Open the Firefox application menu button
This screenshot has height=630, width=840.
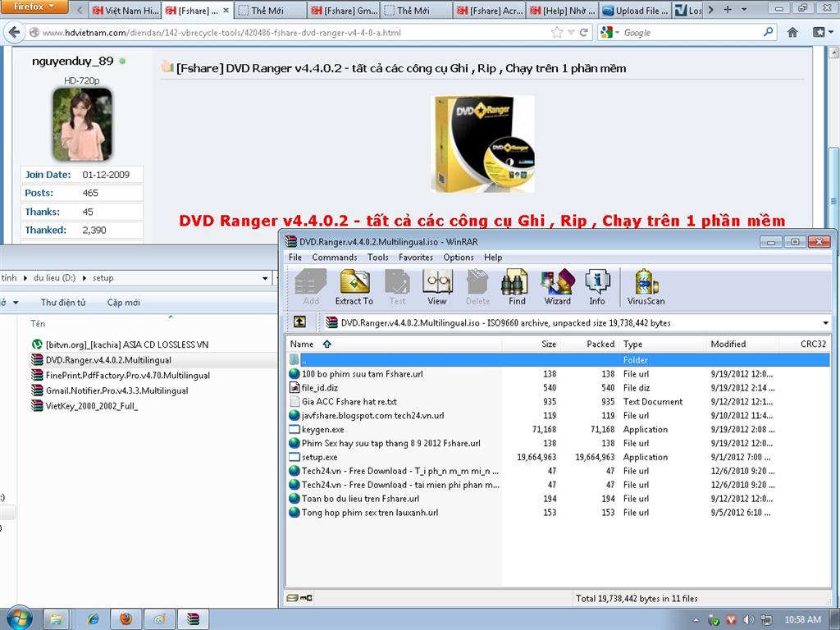tap(34, 7)
